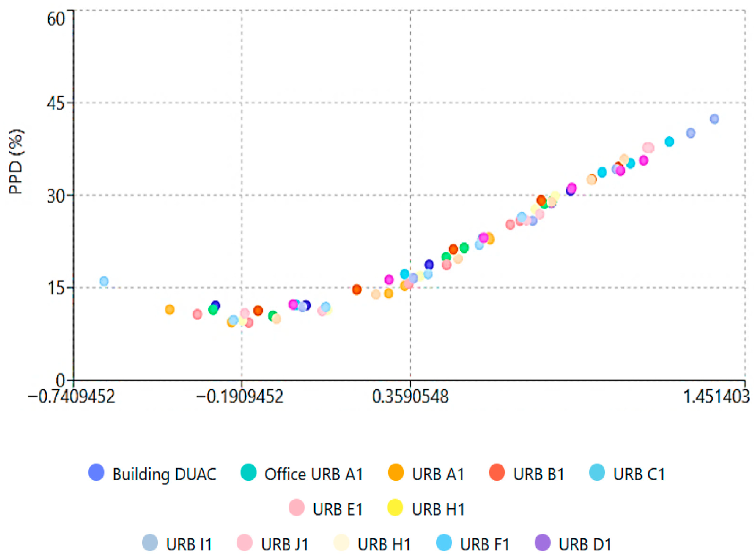Select the URB J1 legend label text
The image size is (756, 557).
click(x=285, y=544)
